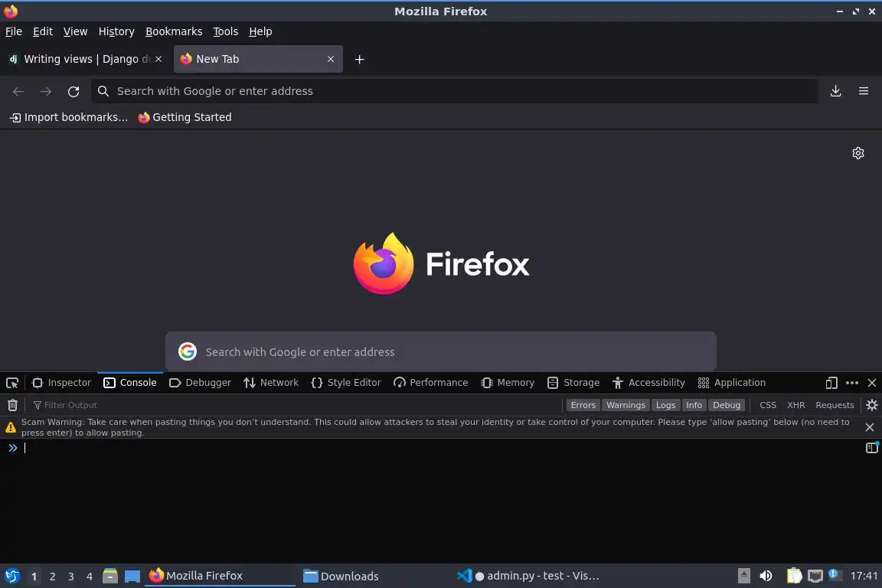
Task: Close the developer tools panel
Action: pyautogui.click(x=872, y=383)
